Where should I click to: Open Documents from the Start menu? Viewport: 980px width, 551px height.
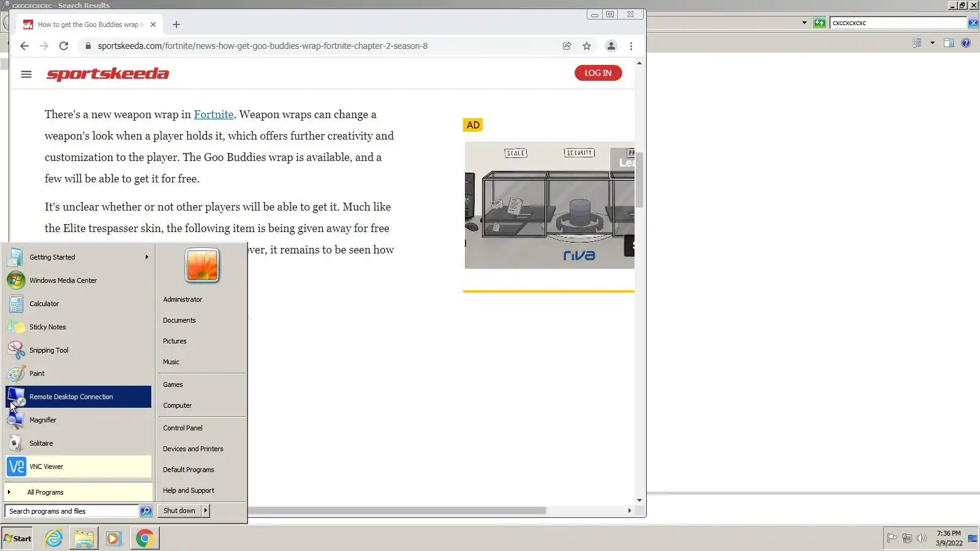179,320
